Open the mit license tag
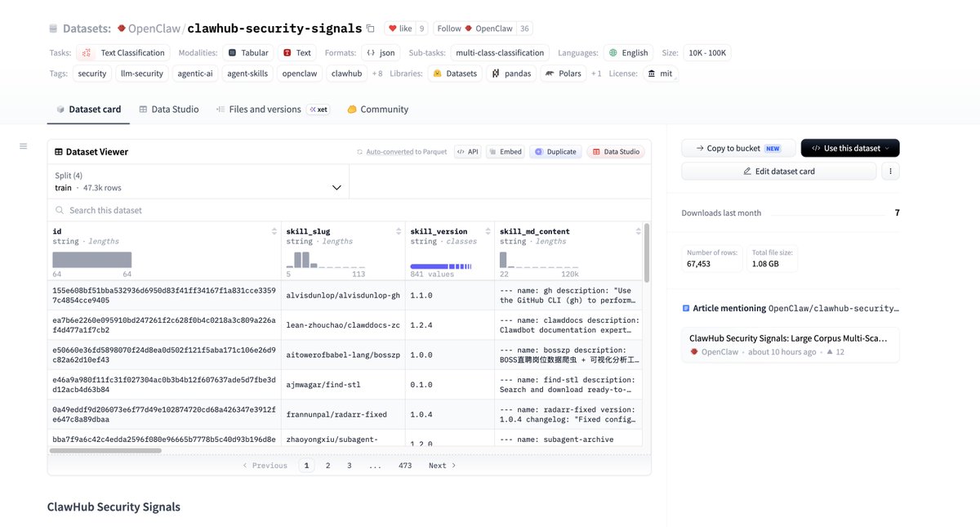This screenshot has height=527, width=980. 660,74
